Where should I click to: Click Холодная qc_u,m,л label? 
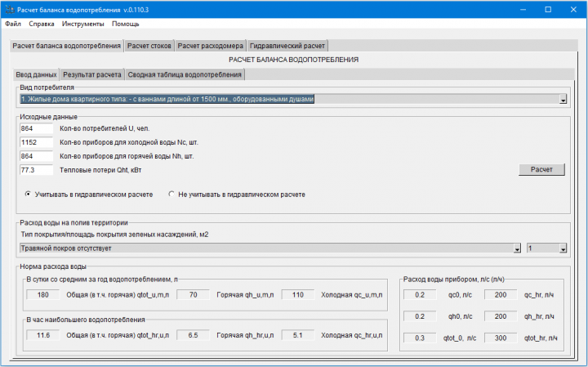click(x=352, y=295)
